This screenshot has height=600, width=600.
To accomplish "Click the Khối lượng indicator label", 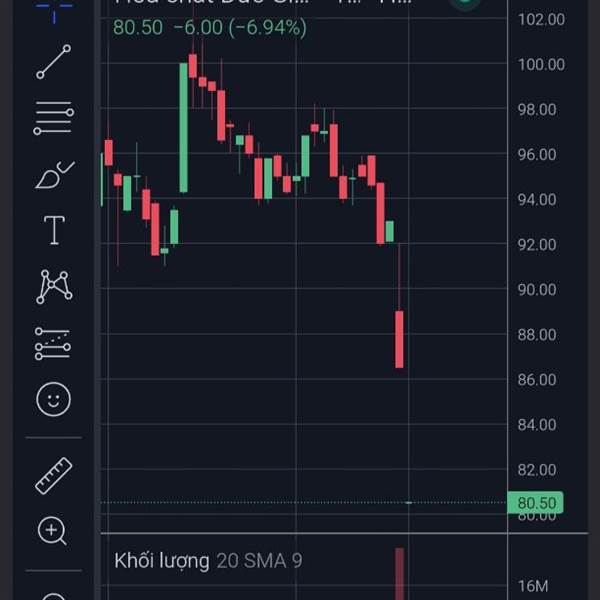I will coord(161,560).
